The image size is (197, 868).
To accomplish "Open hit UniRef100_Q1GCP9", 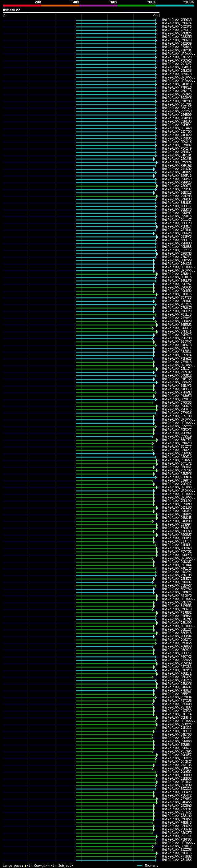I will point(177,311).
